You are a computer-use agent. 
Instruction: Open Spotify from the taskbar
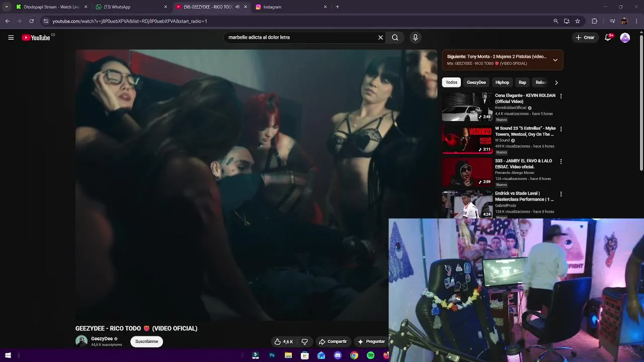371,355
